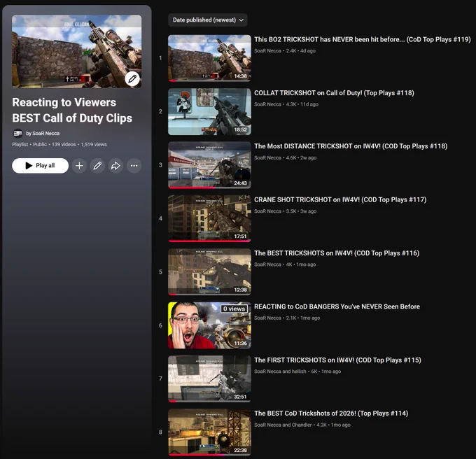Open thumbnail of BEST CoD Trickshots of 2026
476x459 pixels.
pyautogui.click(x=209, y=432)
